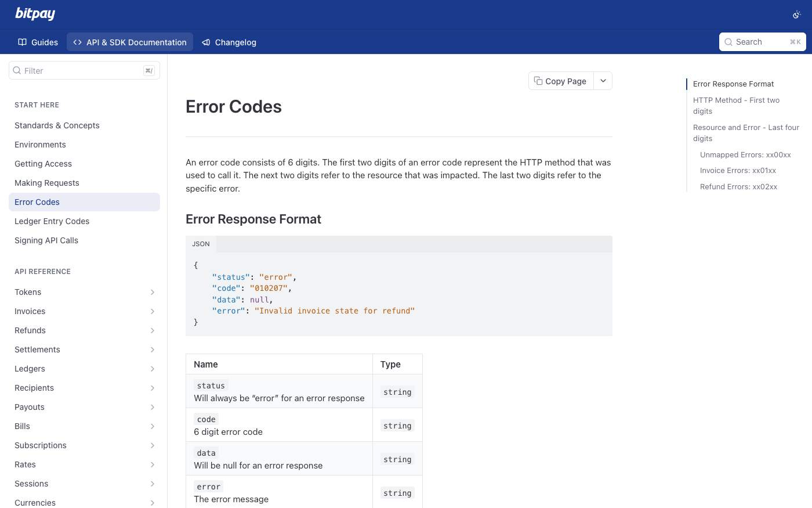
Task: Open Signing API Calls page
Action: (84, 240)
